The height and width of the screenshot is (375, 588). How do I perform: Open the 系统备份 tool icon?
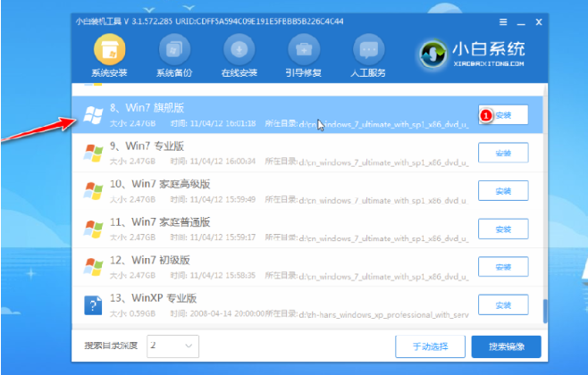(x=174, y=50)
